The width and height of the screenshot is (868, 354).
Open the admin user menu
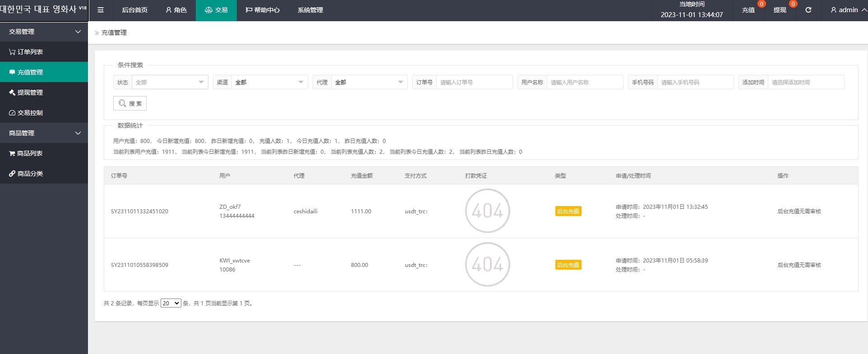(x=848, y=10)
